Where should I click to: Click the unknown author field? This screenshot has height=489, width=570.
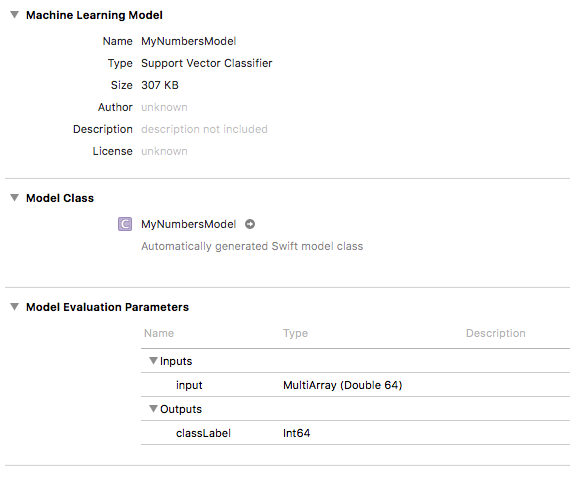164,107
